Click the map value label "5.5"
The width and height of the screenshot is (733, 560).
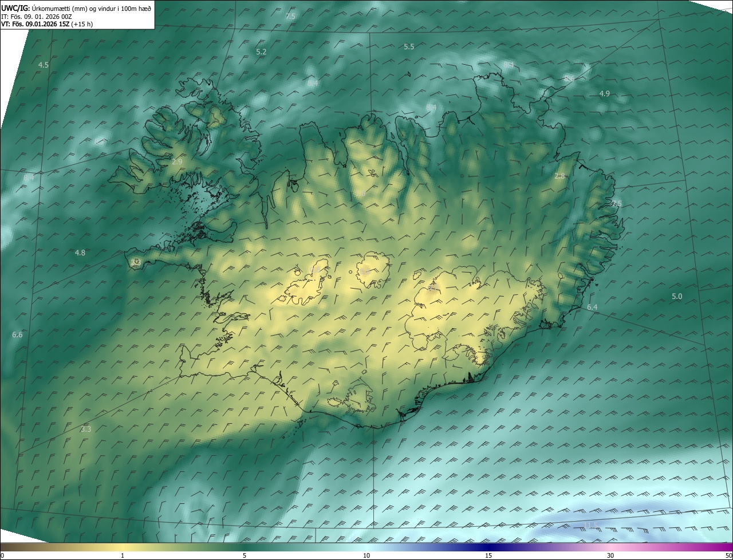click(x=409, y=46)
